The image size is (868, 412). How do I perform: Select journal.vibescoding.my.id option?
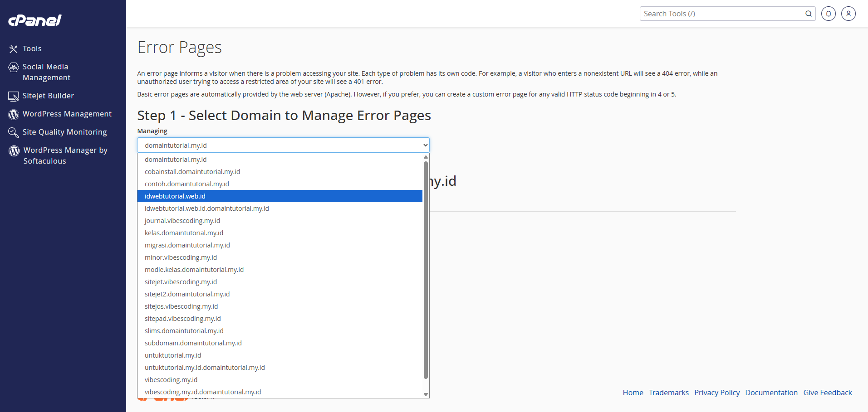280,221
